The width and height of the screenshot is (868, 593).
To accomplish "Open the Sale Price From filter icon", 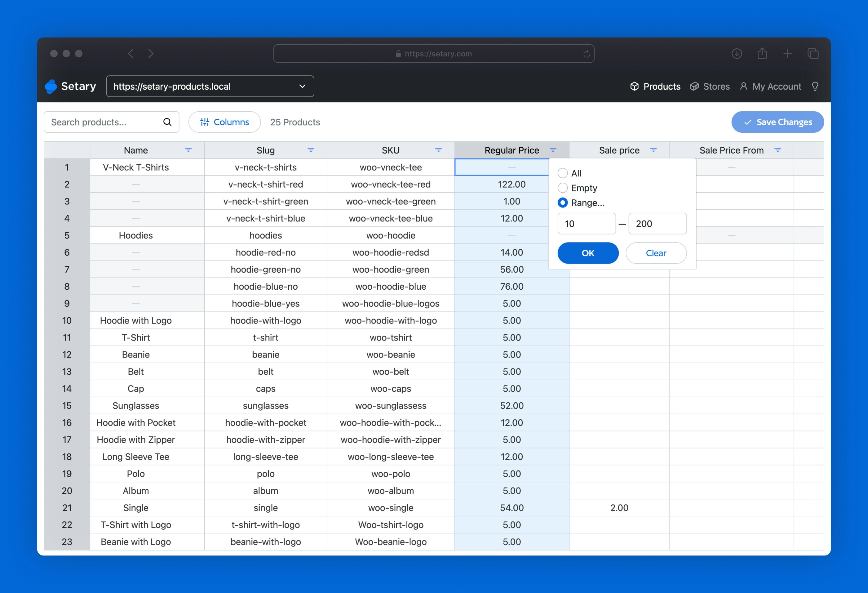I will tap(777, 150).
